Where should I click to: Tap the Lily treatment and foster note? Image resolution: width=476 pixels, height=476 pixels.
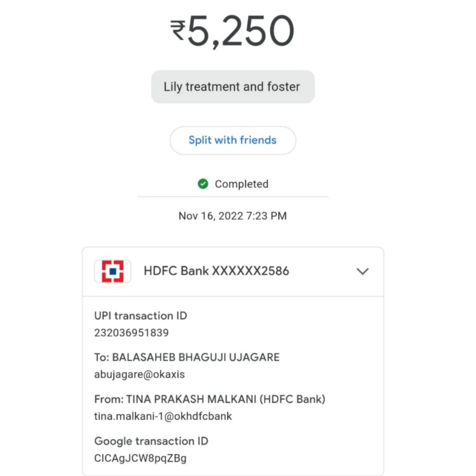click(x=232, y=86)
